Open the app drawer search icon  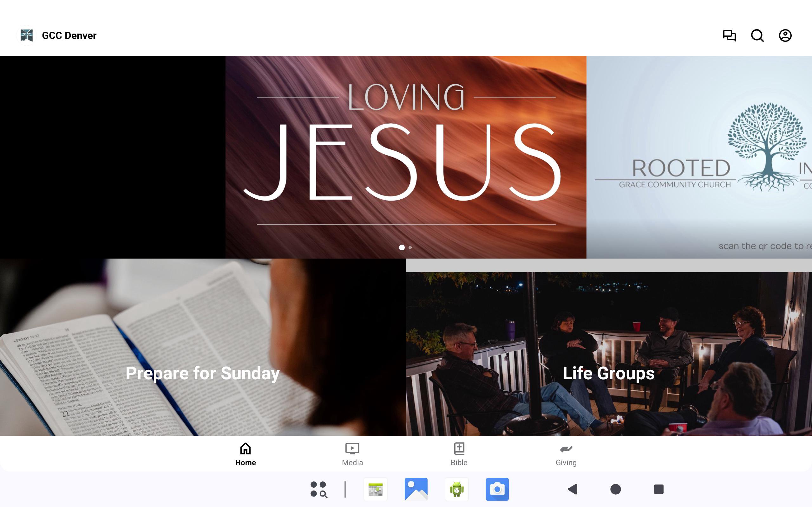click(x=318, y=489)
